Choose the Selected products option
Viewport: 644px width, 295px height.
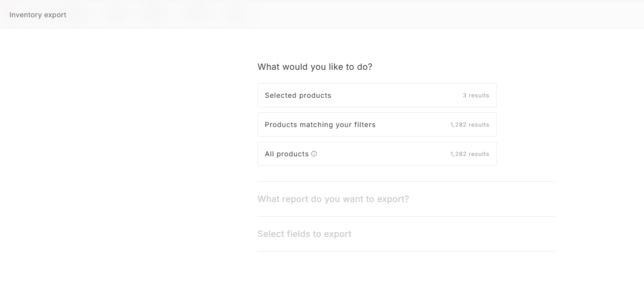(x=377, y=95)
